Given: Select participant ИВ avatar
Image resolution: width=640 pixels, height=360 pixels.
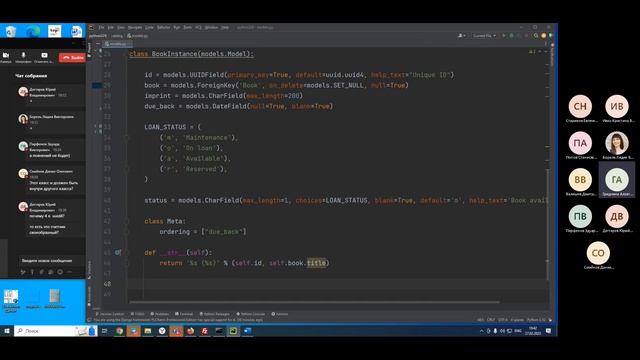Looking at the screenshot, I should 616,106.
